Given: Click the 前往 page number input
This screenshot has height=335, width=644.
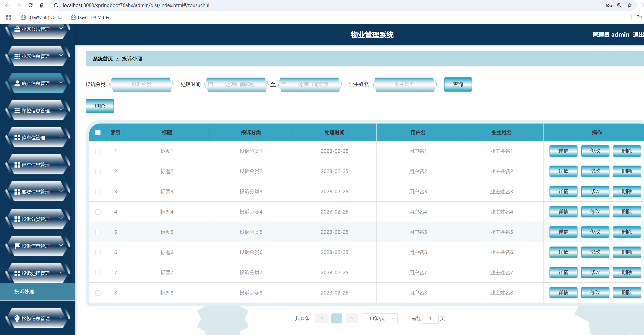Looking at the screenshot, I should pyautogui.click(x=430, y=318).
